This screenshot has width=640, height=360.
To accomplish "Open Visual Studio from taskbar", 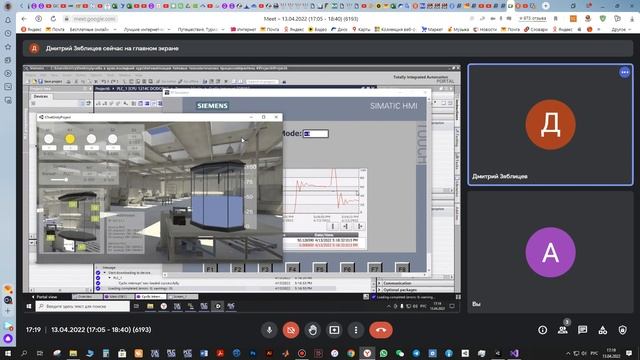I will 514,353.
